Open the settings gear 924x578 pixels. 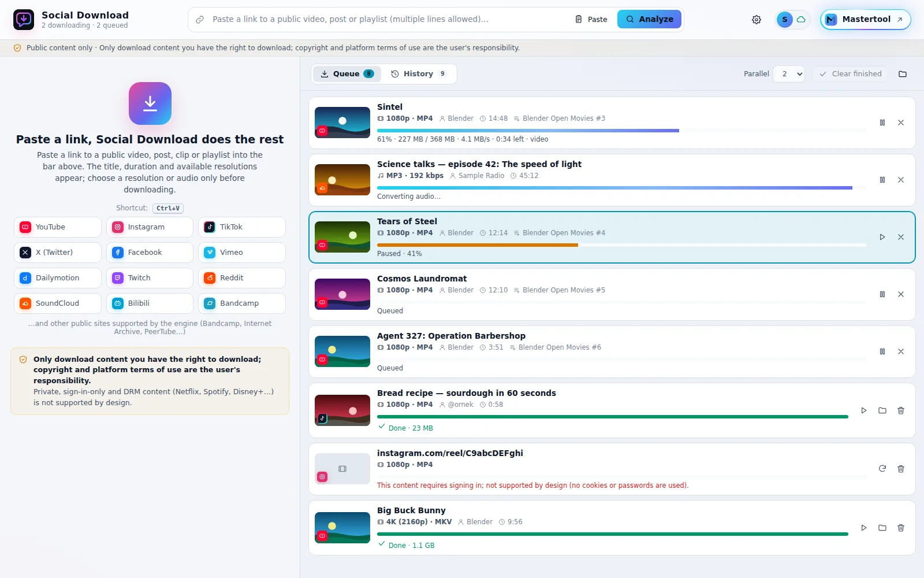pyautogui.click(x=757, y=20)
